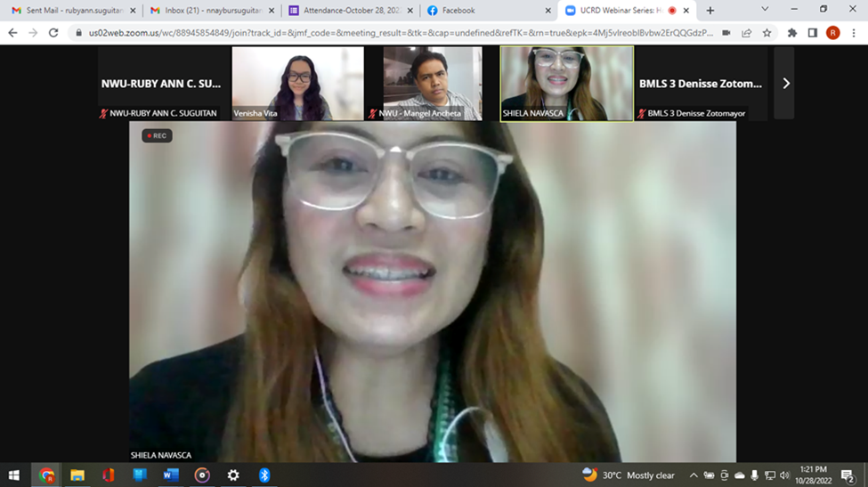Pin the SHIELA NAVASCA participant thumbnail
Image resolution: width=868 pixels, height=487 pixels.
(x=567, y=83)
